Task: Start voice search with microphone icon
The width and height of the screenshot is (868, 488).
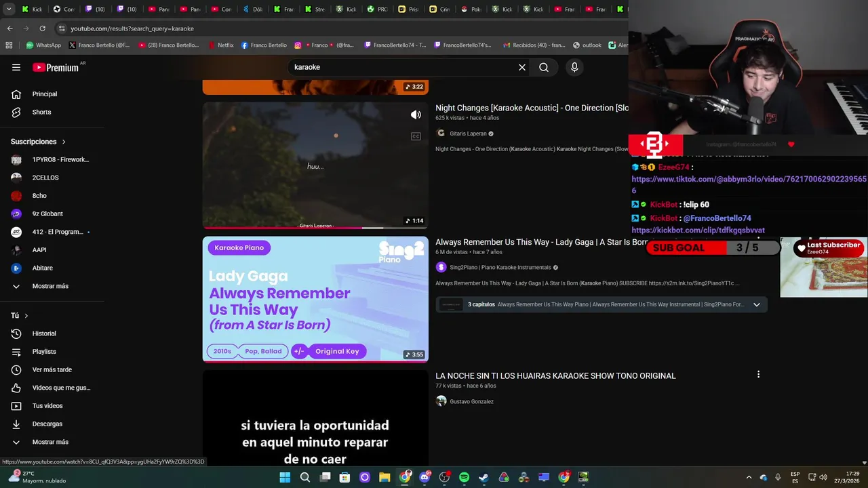Action: click(x=574, y=67)
